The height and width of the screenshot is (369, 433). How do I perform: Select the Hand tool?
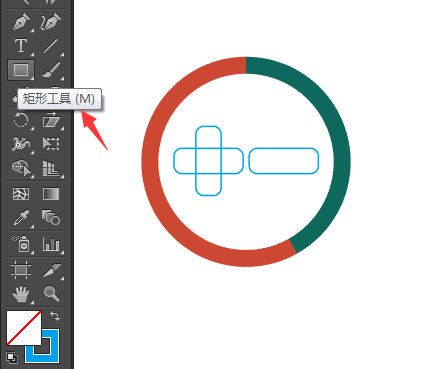tap(21, 294)
